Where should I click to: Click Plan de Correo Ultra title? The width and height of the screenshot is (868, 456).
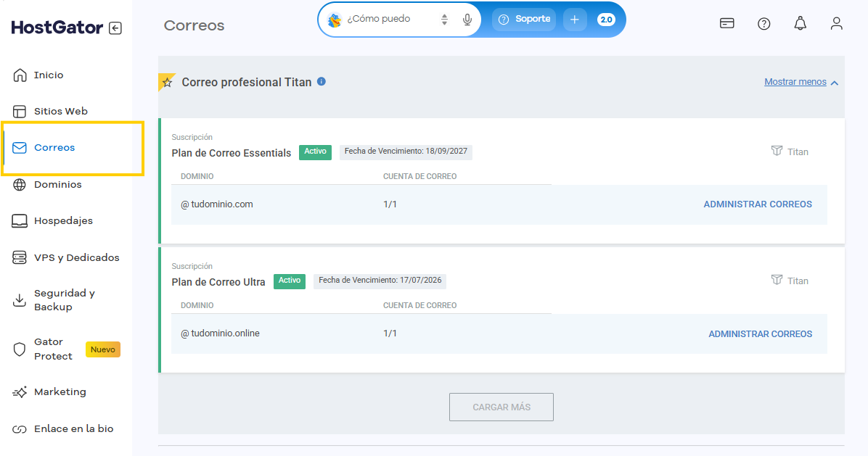[218, 282]
